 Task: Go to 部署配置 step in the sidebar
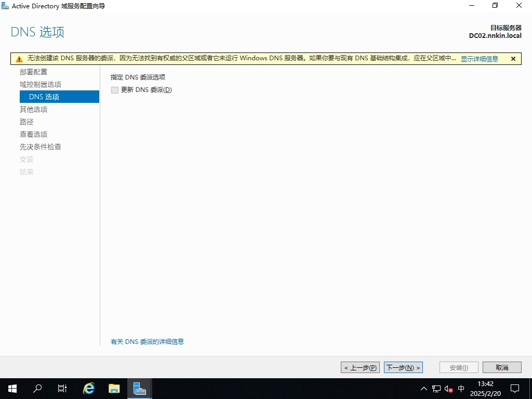click(33, 72)
